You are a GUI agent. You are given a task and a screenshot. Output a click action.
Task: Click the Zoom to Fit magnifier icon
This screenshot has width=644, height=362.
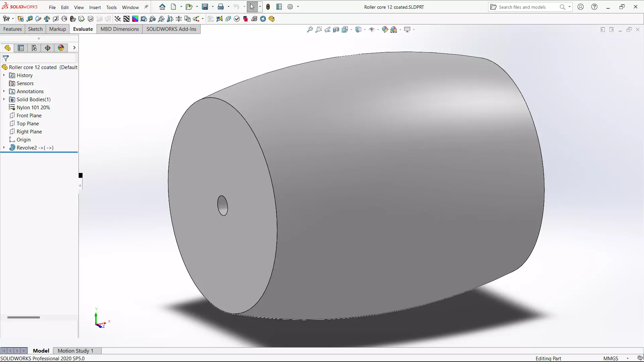(310, 29)
